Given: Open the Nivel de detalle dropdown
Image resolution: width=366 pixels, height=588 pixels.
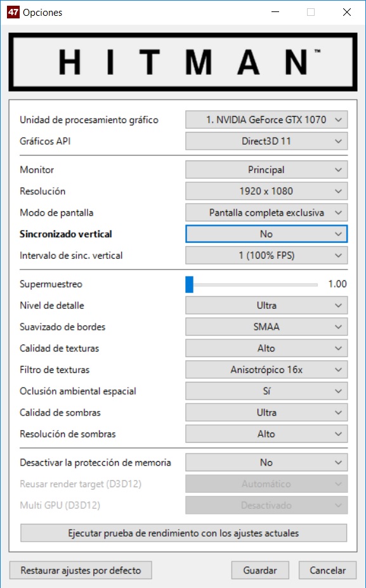Looking at the screenshot, I should [x=266, y=305].
